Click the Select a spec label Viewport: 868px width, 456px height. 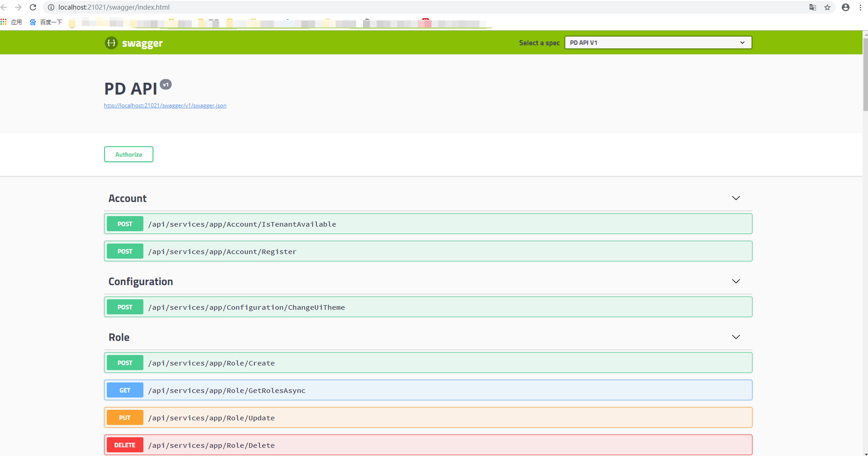[539, 43]
